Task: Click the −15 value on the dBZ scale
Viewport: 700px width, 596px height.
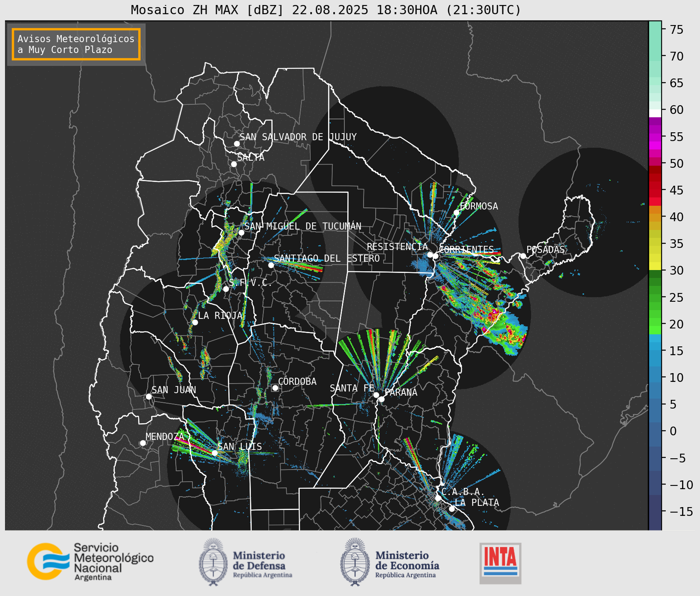Action: pos(682,512)
